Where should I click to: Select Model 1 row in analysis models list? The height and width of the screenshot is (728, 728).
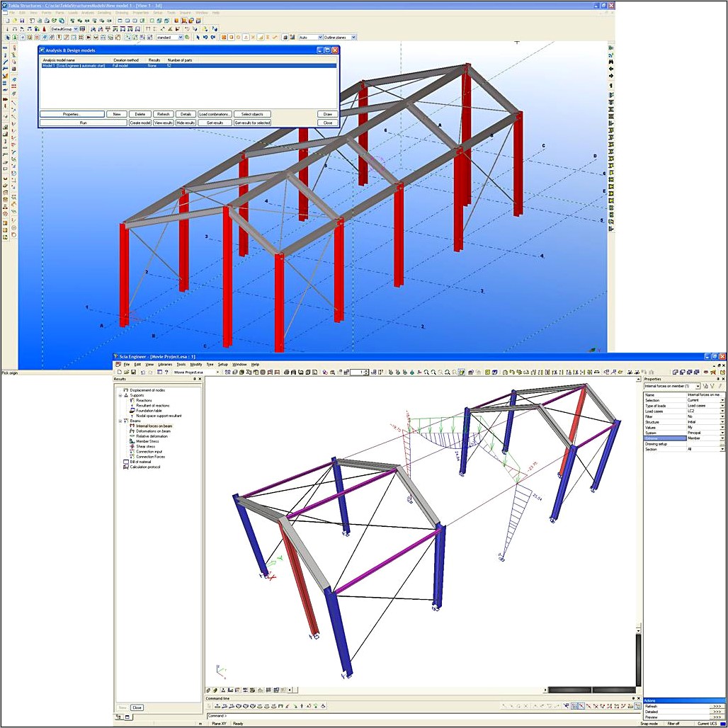coord(188,66)
